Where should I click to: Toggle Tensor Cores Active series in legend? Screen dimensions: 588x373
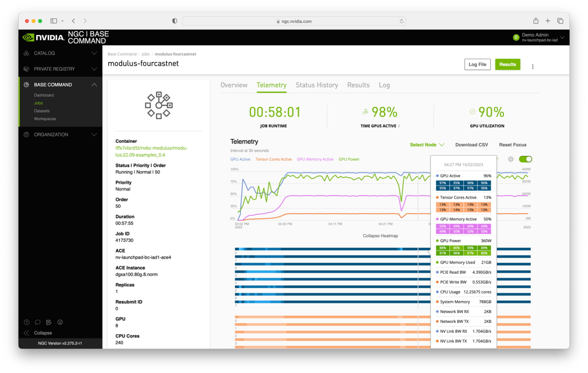click(x=274, y=159)
